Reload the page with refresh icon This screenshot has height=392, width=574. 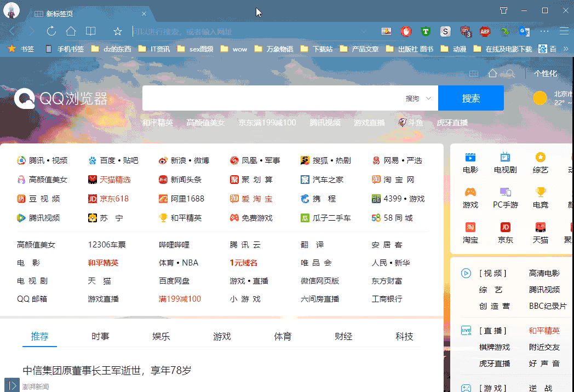tap(51, 31)
